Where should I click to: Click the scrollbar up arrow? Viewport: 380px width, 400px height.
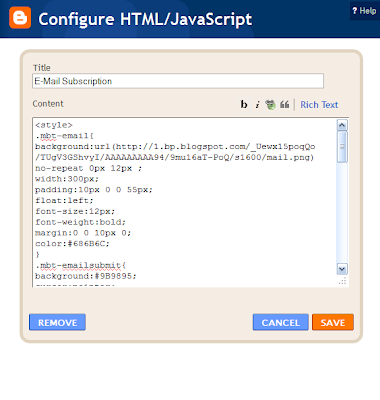click(x=342, y=125)
